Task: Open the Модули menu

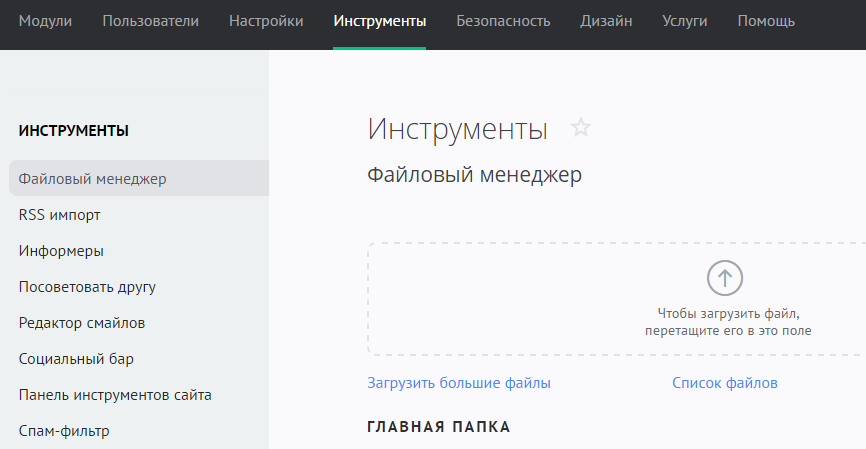Action: pyautogui.click(x=45, y=21)
